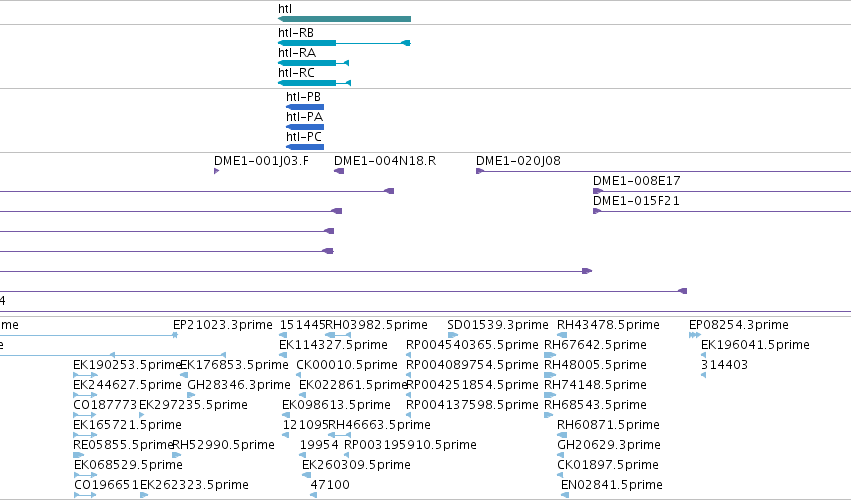
Task: Select EK098613.5prime EST label
Action: (336, 405)
